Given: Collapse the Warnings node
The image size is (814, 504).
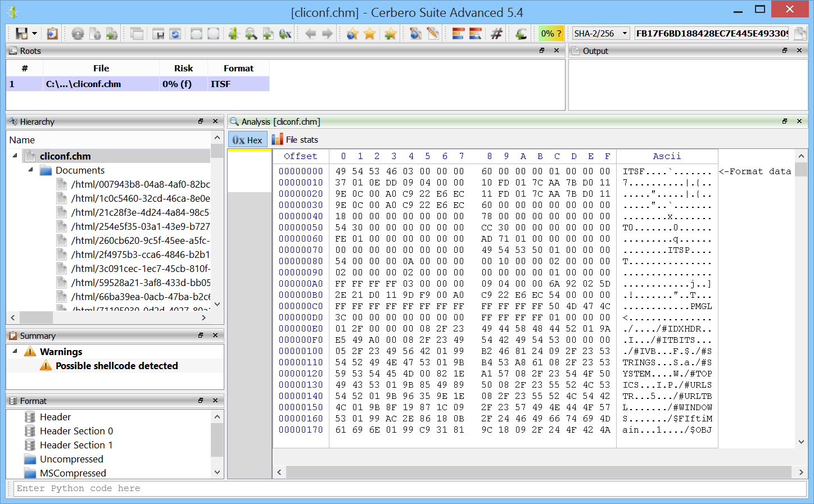Looking at the screenshot, I should (15, 351).
